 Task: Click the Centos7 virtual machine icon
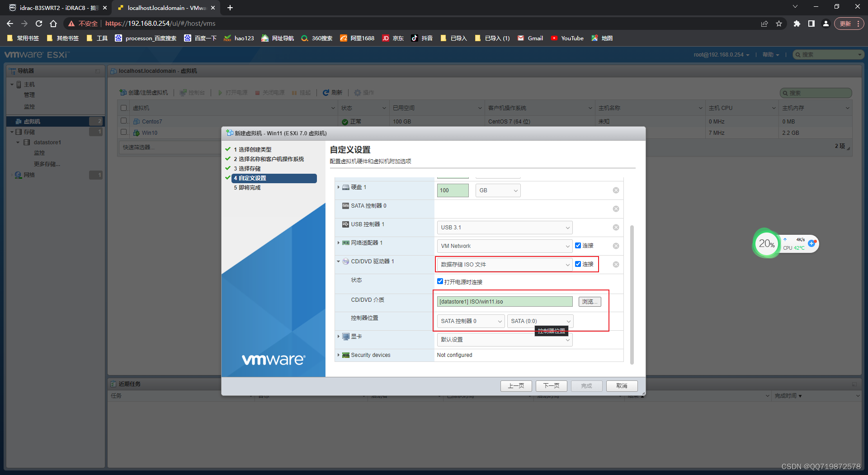137,122
